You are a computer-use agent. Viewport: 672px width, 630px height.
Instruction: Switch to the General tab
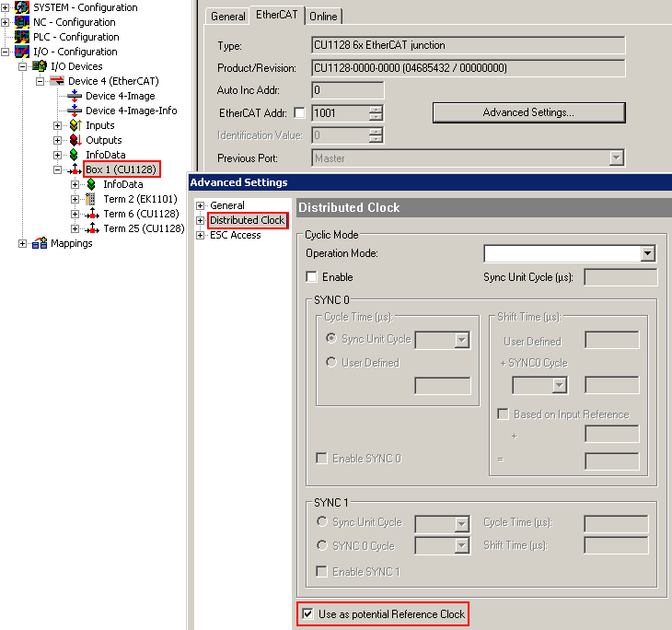pyautogui.click(x=227, y=17)
